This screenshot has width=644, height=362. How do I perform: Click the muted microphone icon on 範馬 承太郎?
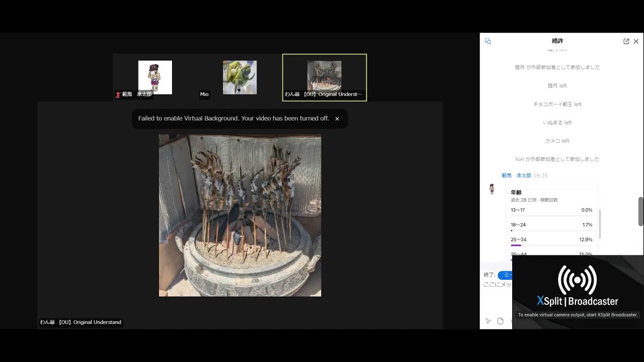118,95
